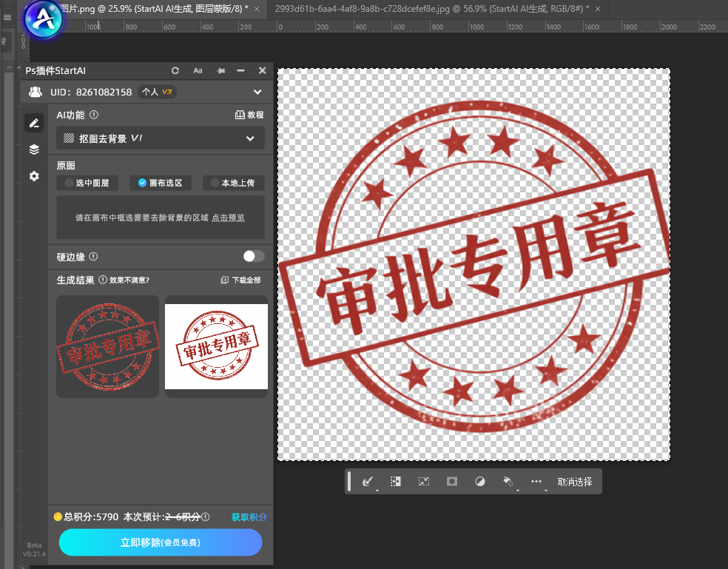The image size is (728, 569).
Task: Open plugin settings gear icon
Action: (34, 176)
